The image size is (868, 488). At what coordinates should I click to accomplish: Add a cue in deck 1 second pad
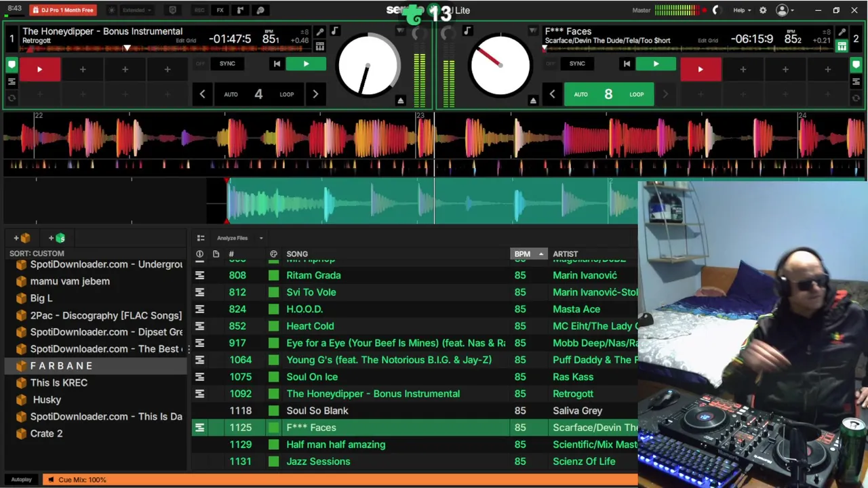[x=83, y=69]
